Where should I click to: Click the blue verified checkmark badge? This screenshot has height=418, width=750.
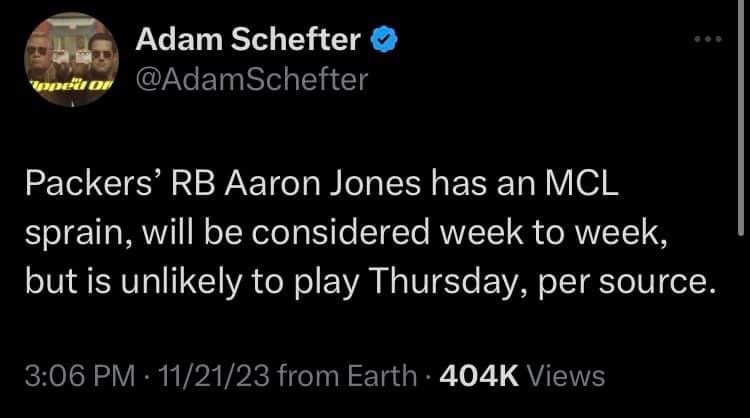pyautogui.click(x=384, y=39)
